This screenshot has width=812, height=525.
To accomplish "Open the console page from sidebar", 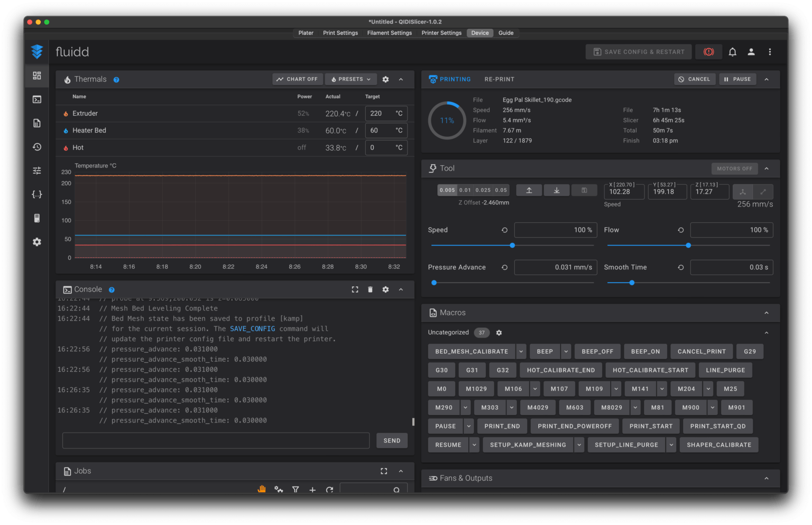I will tap(37, 99).
